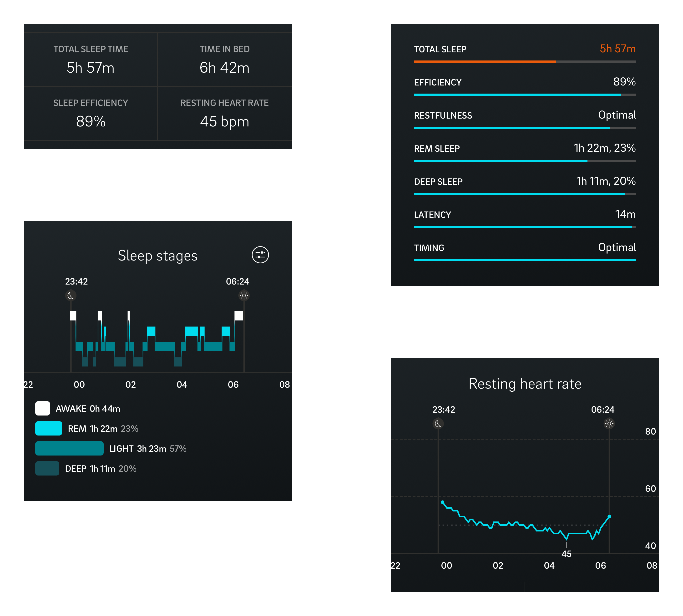Open the Time in Bed tile
The image size is (683, 616).
click(224, 60)
